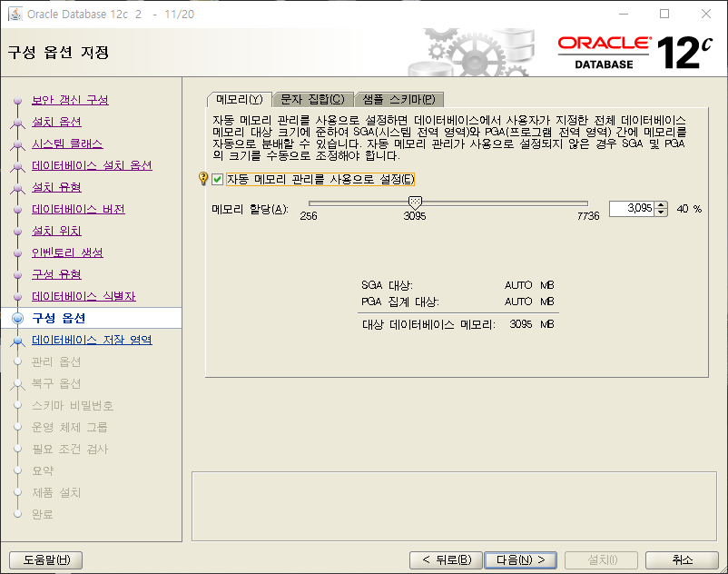Click the Java installer icon in the title bar
The width and height of the screenshot is (728, 574).
tap(15, 14)
